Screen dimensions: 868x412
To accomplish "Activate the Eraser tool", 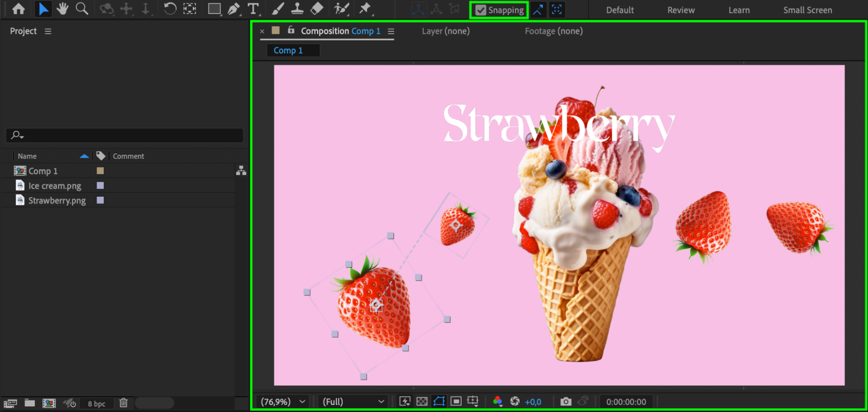I will (317, 9).
